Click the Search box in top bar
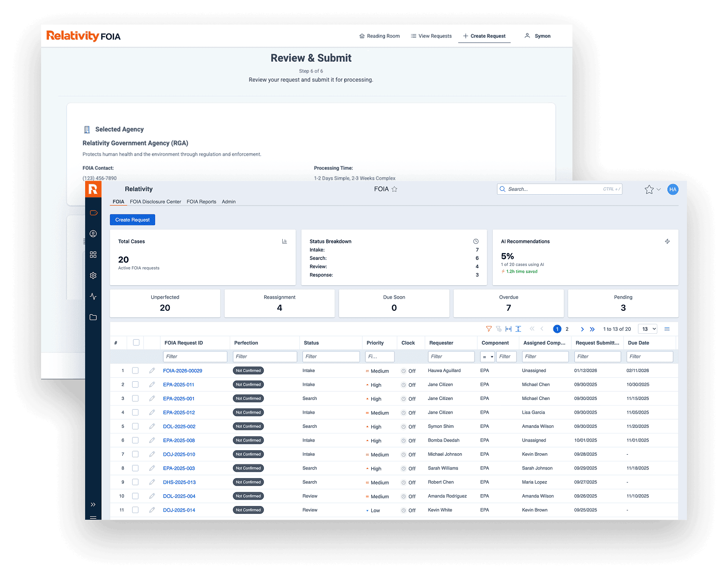Screen dimensions: 728x578 [560, 189]
